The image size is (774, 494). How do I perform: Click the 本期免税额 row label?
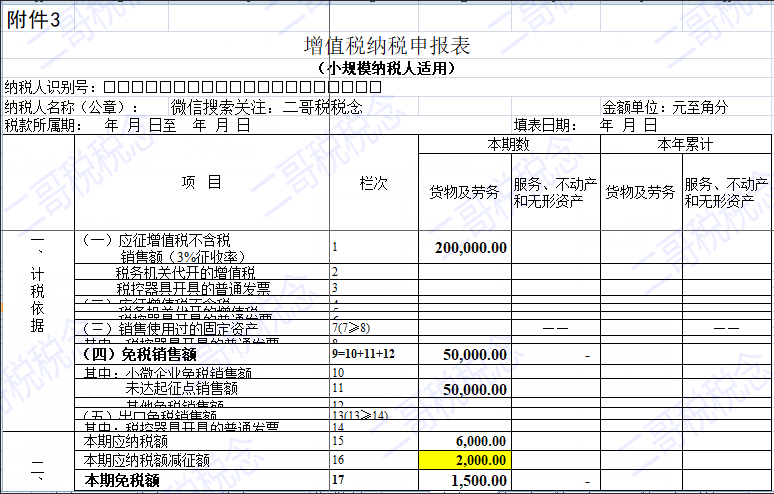(x=201, y=480)
